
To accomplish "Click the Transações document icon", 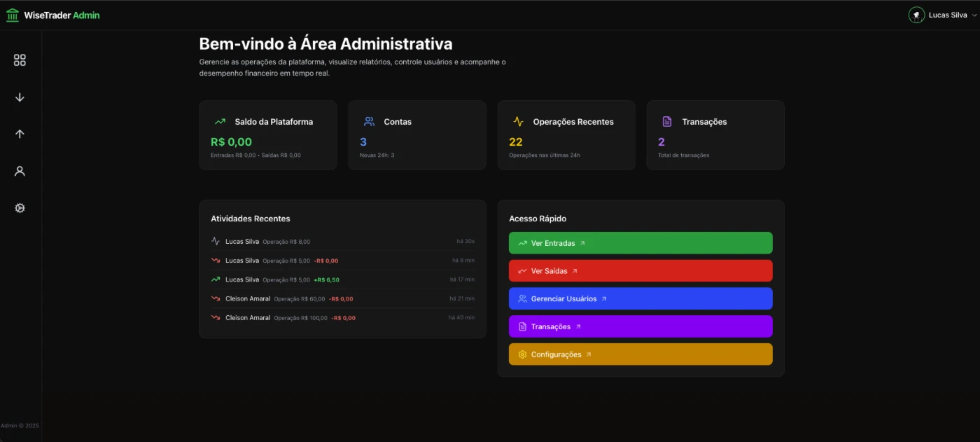I will [667, 122].
